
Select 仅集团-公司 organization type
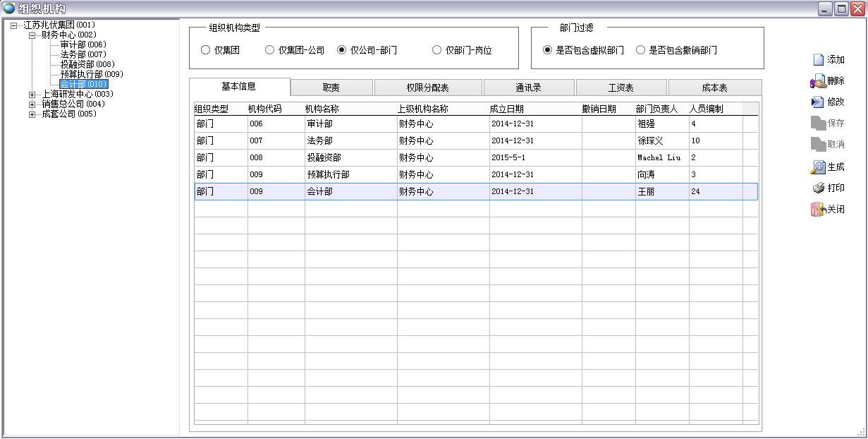270,50
